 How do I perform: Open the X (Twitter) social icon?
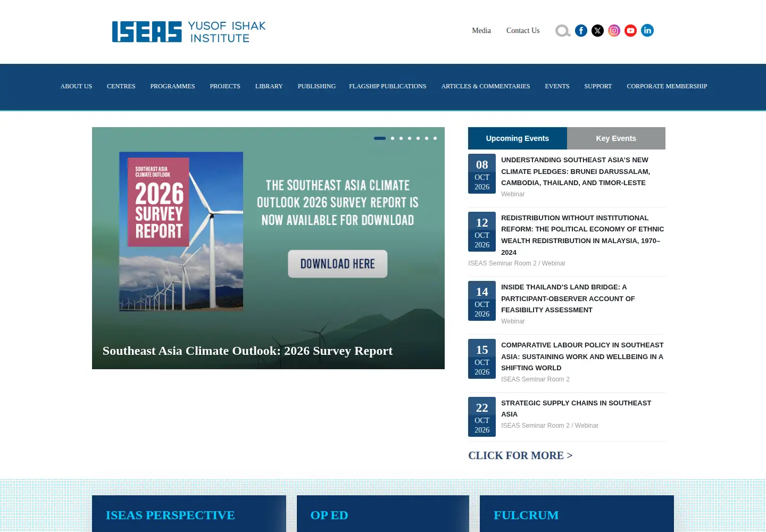tap(598, 31)
